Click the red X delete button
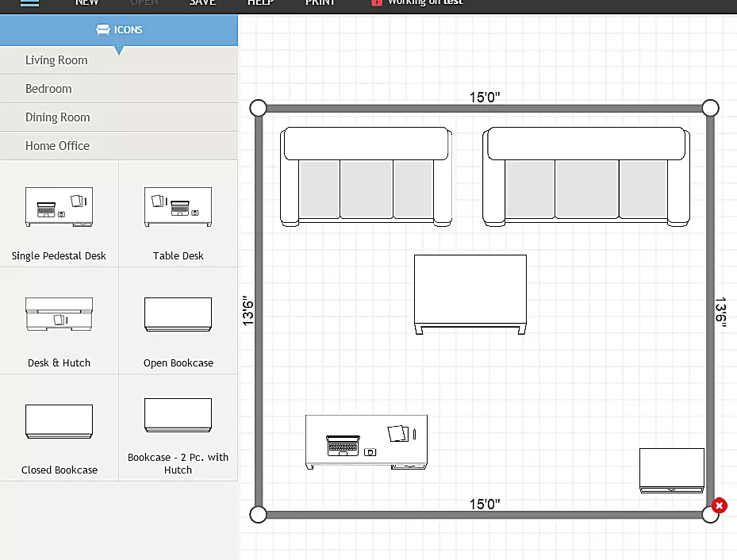 click(719, 505)
